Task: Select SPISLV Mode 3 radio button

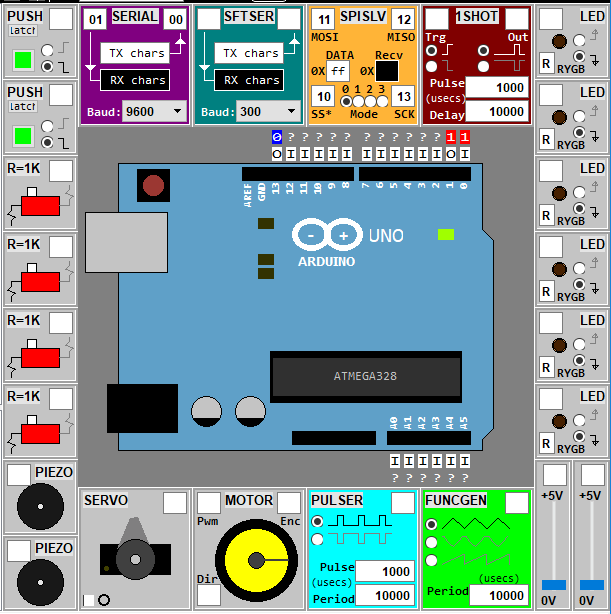Action: pyautogui.click(x=382, y=101)
